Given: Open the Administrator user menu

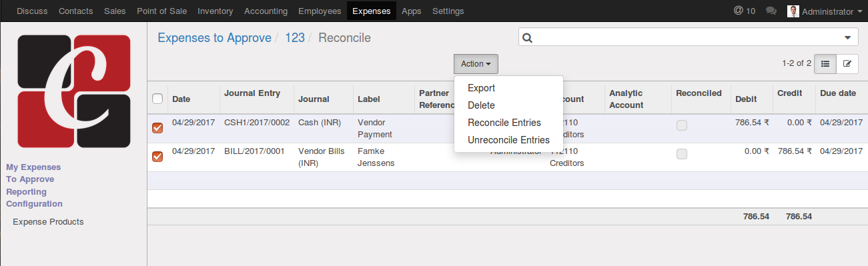Looking at the screenshot, I should (x=821, y=11).
